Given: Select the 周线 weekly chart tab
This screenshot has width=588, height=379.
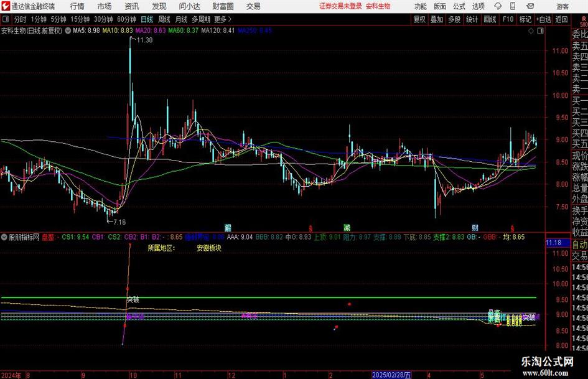Looking at the screenshot, I should [x=164, y=19].
